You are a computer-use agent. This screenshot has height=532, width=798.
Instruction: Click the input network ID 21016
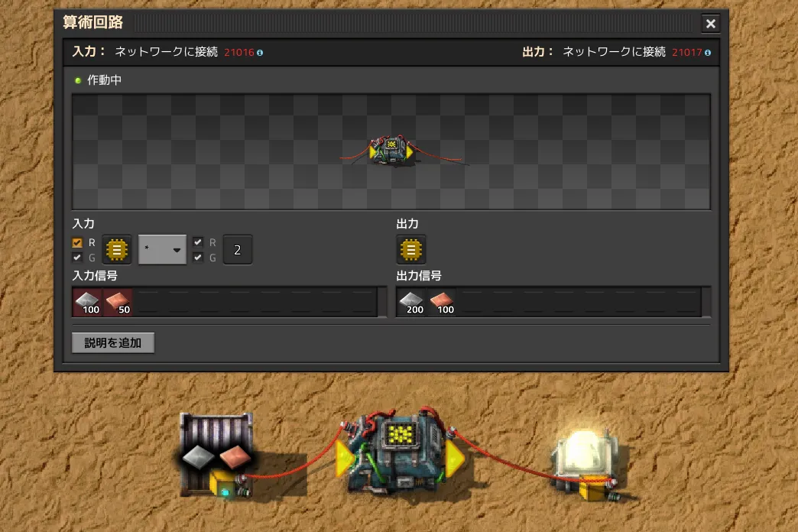click(x=239, y=53)
